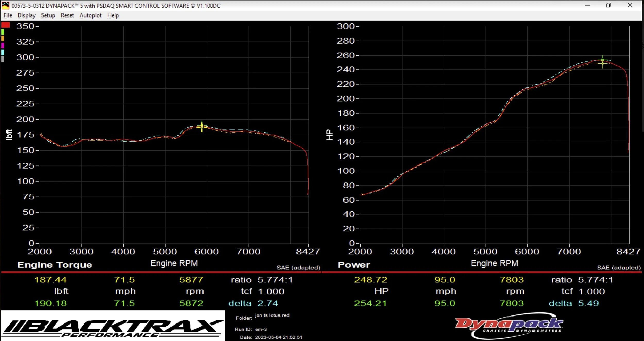
Task: Click the Blacktrax Performance logo
Action: pyautogui.click(x=113, y=326)
